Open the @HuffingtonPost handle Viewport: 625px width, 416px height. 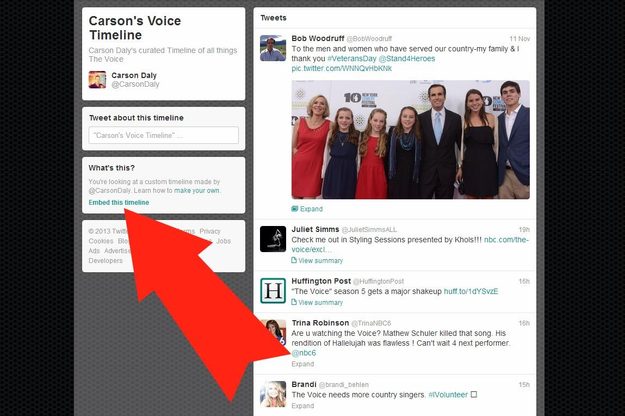pyautogui.click(x=378, y=281)
